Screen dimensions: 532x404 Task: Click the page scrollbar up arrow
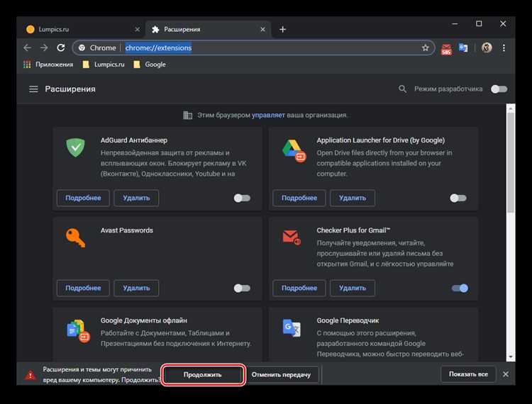pyautogui.click(x=511, y=108)
